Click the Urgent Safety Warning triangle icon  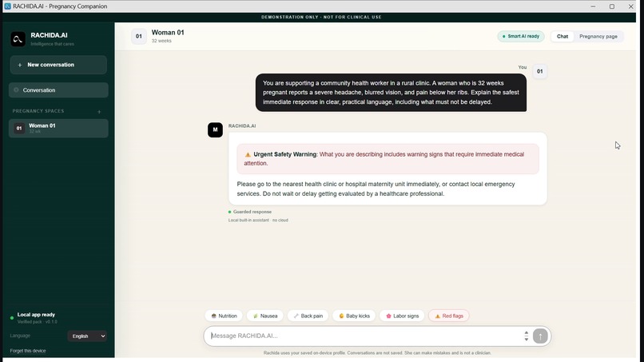pos(248,154)
